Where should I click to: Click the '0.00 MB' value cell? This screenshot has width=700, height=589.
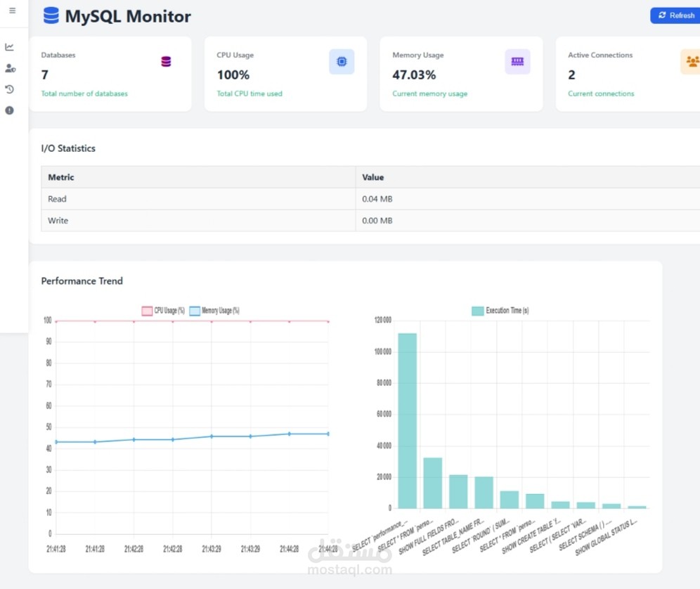(528, 221)
